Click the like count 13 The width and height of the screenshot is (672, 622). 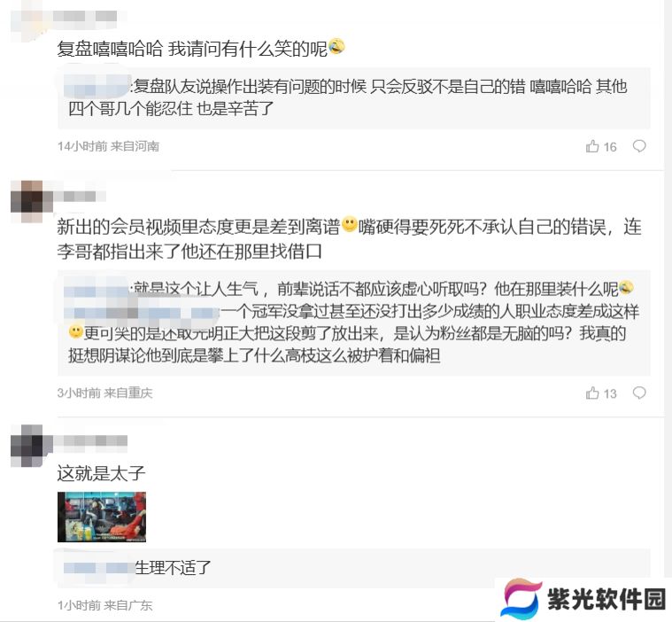pos(610,393)
